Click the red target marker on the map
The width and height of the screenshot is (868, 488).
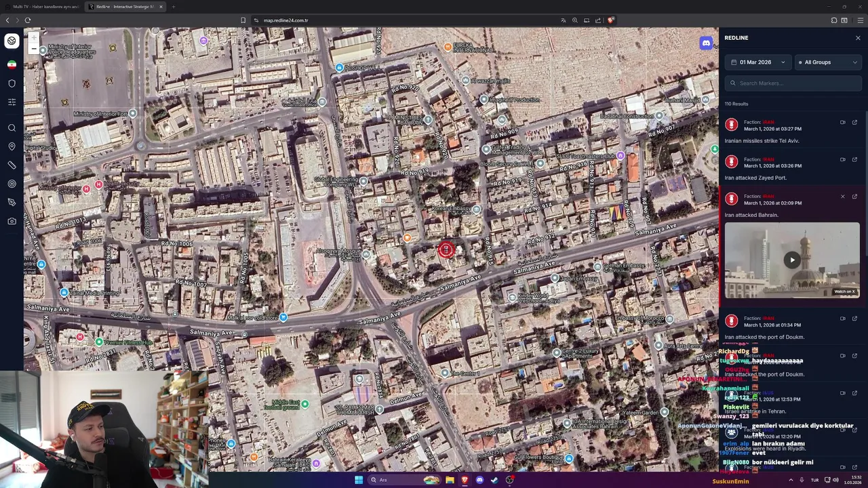(x=446, y=249)
